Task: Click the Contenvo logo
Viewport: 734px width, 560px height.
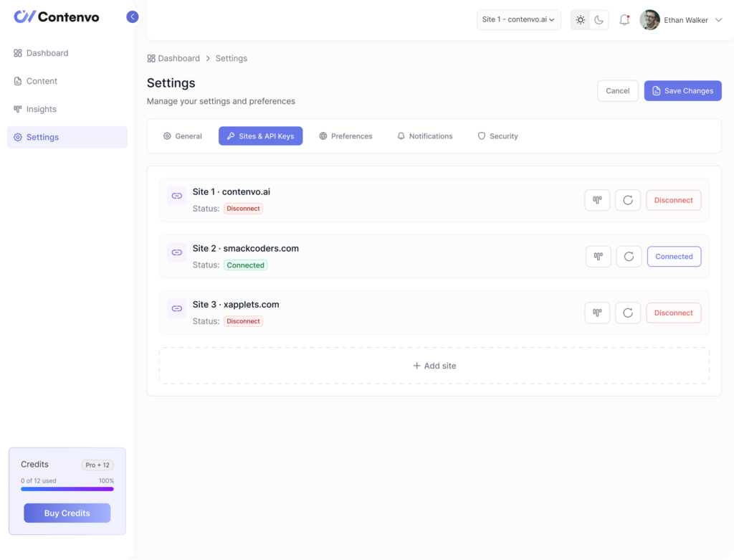Action: pyautogui.click(x=56, y=16)
